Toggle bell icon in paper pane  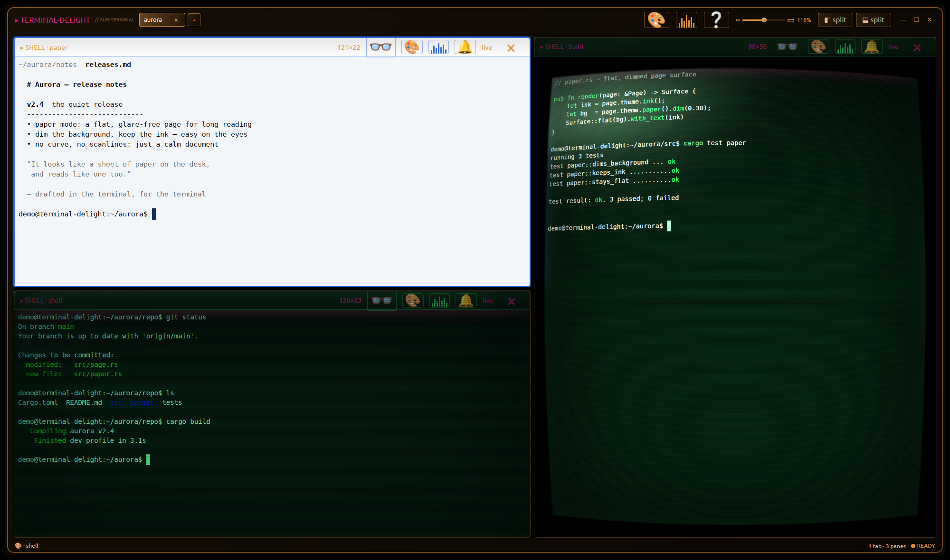pos(465,47)
